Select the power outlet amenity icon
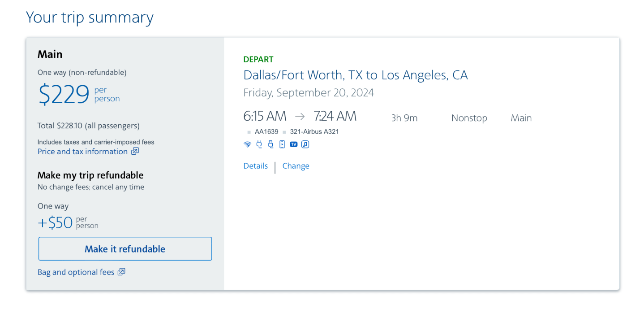This screenshot has height=309, width=644. tap(259, 144)
